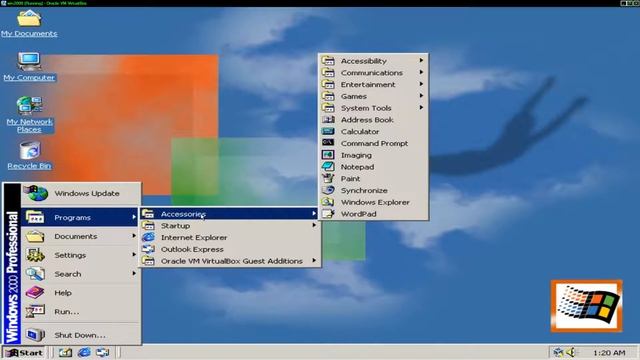Choose Run... in the Start menu
The height and width of the screenshot is (360, 640).
coord(80,311)
